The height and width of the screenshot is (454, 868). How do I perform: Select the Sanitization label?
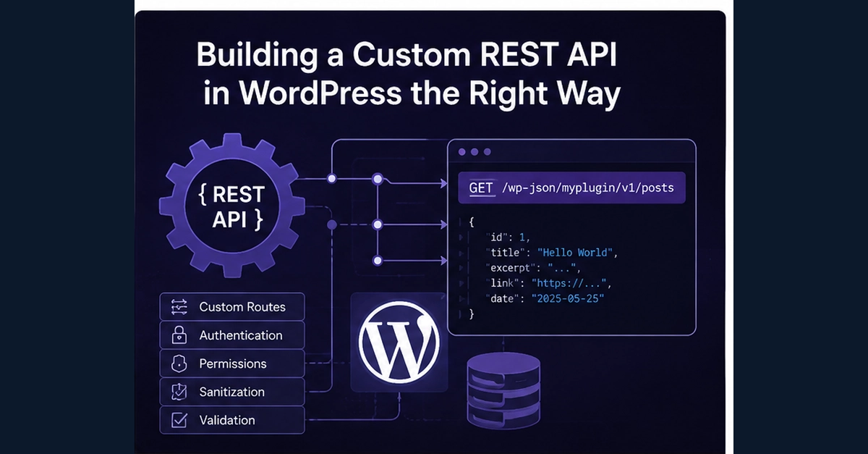pyautogui.click(x=232, y=392)
